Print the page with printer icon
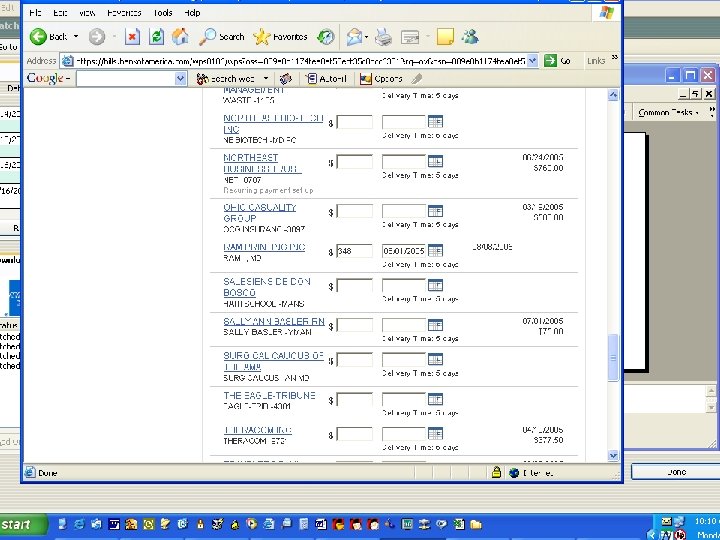This screenshot has width=720, height=540. (383, 37)
